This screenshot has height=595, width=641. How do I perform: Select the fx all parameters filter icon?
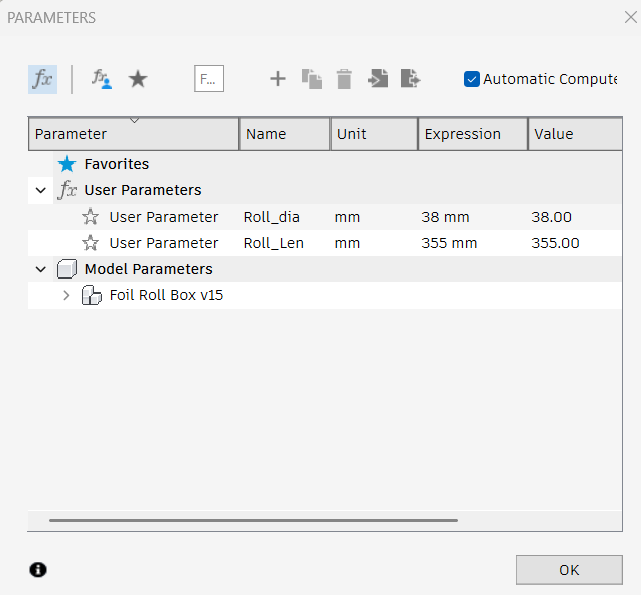pos(43,79)
